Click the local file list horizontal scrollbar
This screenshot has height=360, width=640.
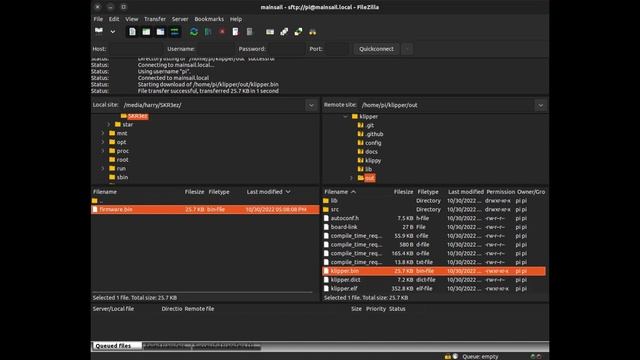coord(202,292)
